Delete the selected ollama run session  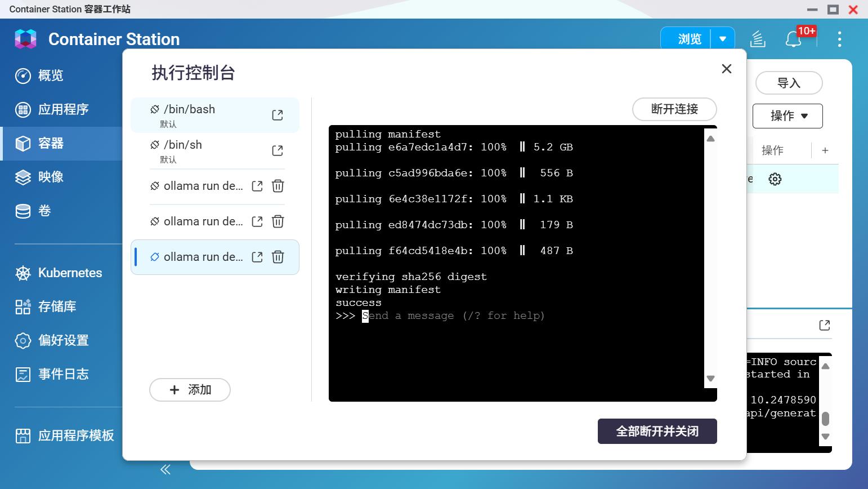tap(278, 257)
